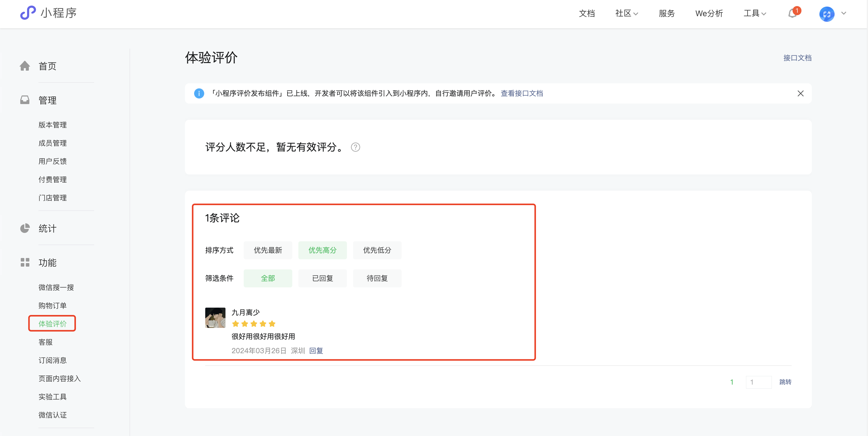Open We分析 in the top navigation

(709, 13)
